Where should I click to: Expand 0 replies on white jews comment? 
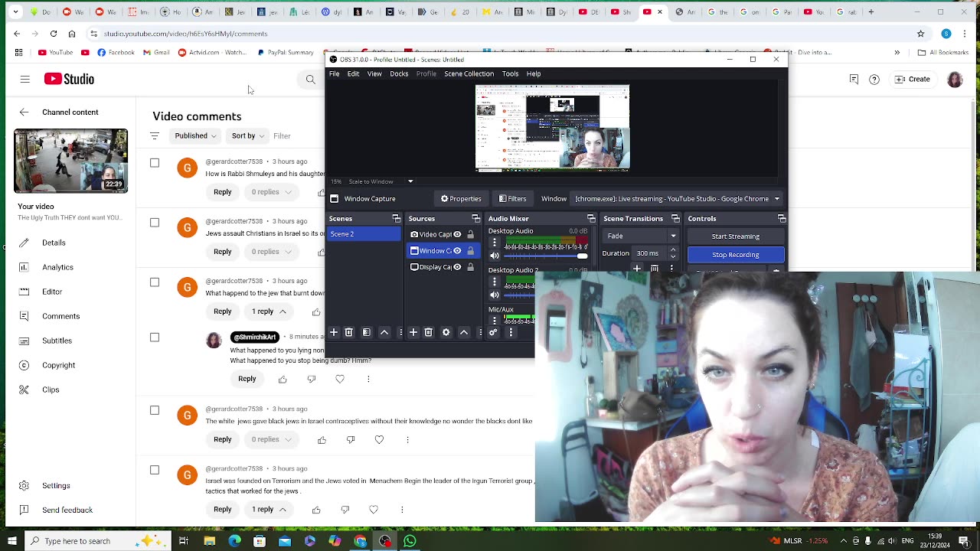click(271, 439)
